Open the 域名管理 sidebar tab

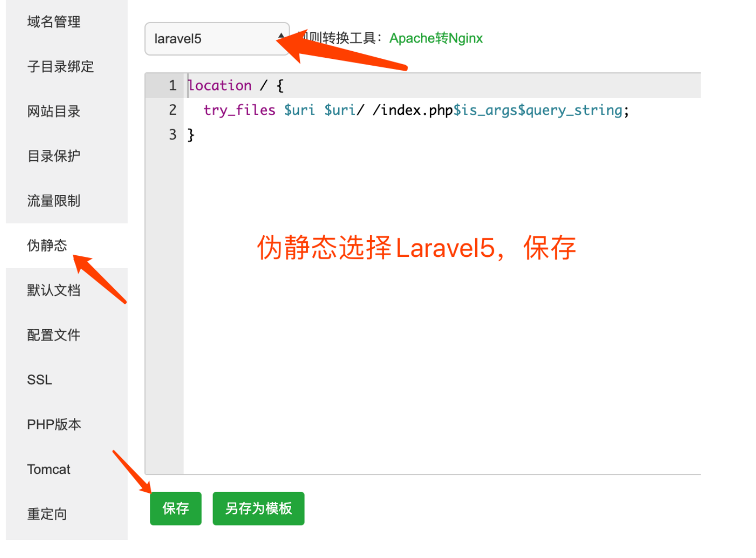[54, 22]
